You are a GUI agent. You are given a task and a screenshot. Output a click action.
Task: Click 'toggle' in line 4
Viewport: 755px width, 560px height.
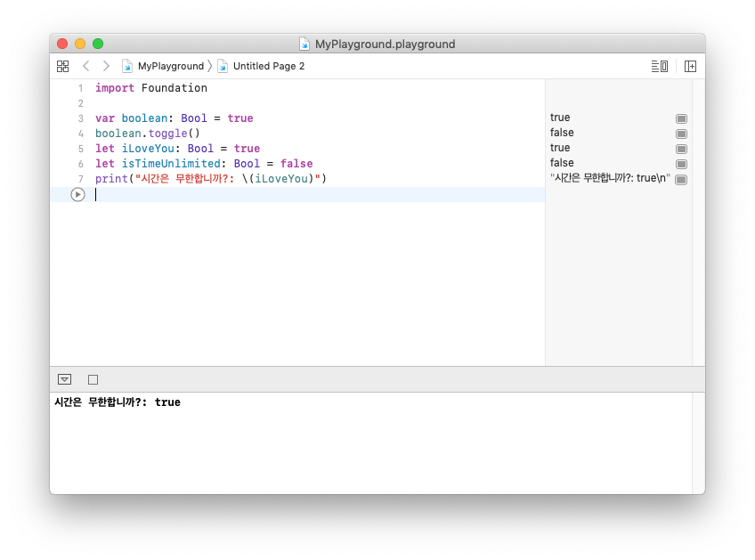coord(167,134)
